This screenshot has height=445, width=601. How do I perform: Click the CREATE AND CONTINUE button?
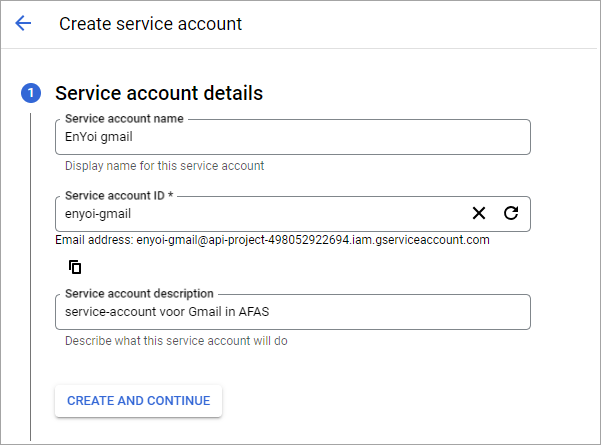click(138, 401)
